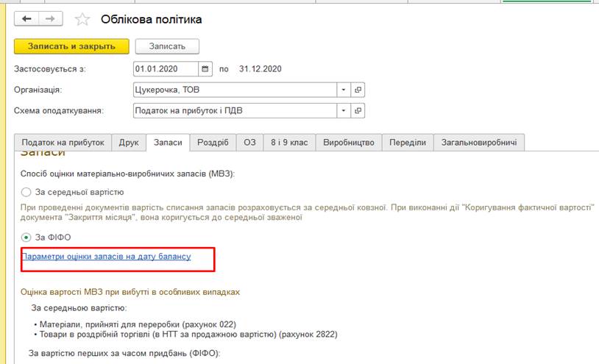This screenshot has height=364, width=599.
Task: Select the За ФІФО radio option
Action: (x=26, y=238)
